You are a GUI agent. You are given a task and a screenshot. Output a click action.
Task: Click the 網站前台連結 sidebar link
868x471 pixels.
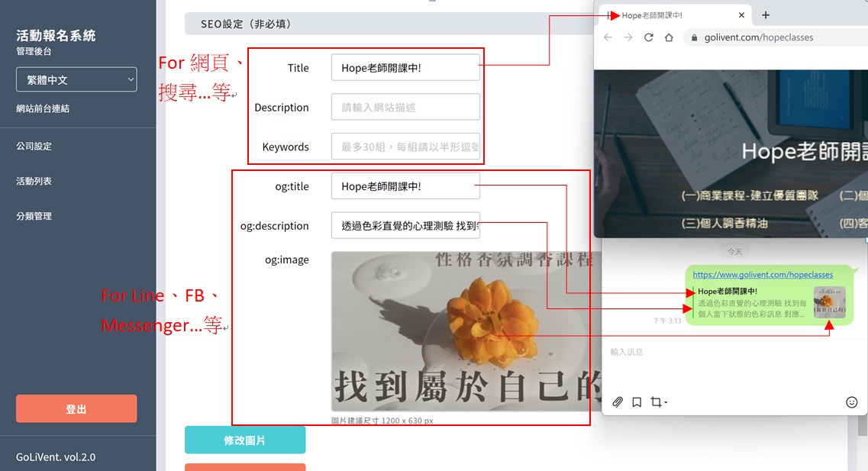[x=43, y=108]
